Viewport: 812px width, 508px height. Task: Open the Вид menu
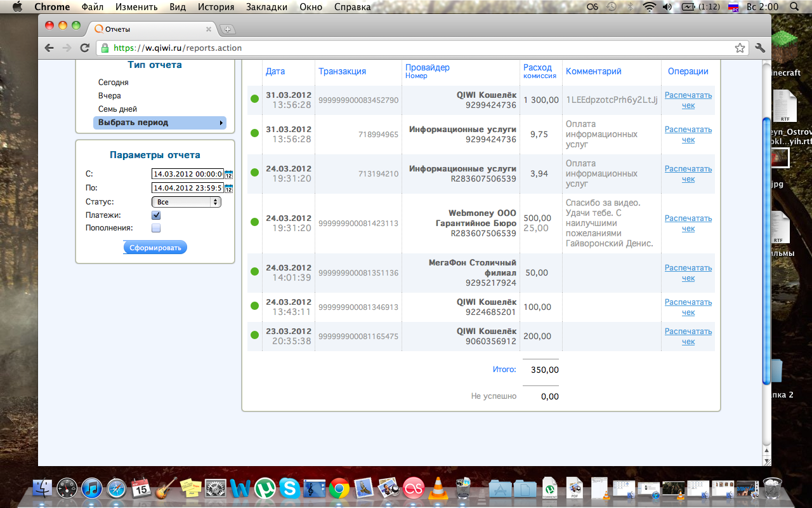(x=178, y=7)
